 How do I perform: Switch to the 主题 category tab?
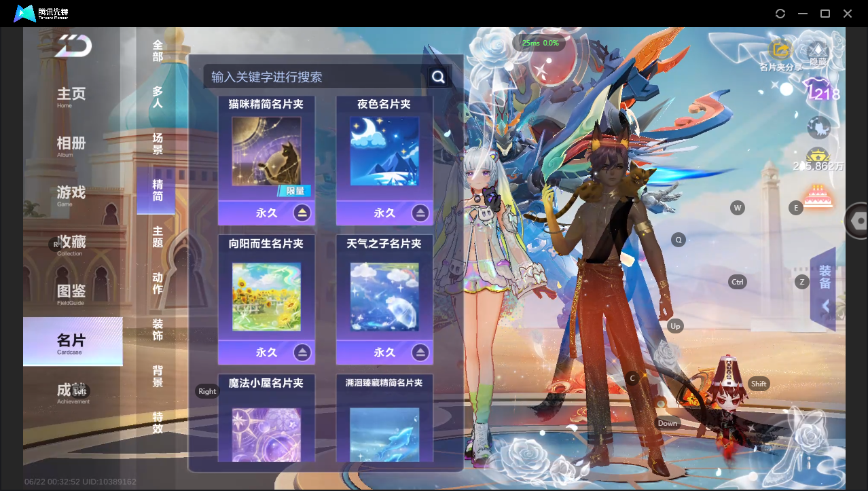coord(158,237)
